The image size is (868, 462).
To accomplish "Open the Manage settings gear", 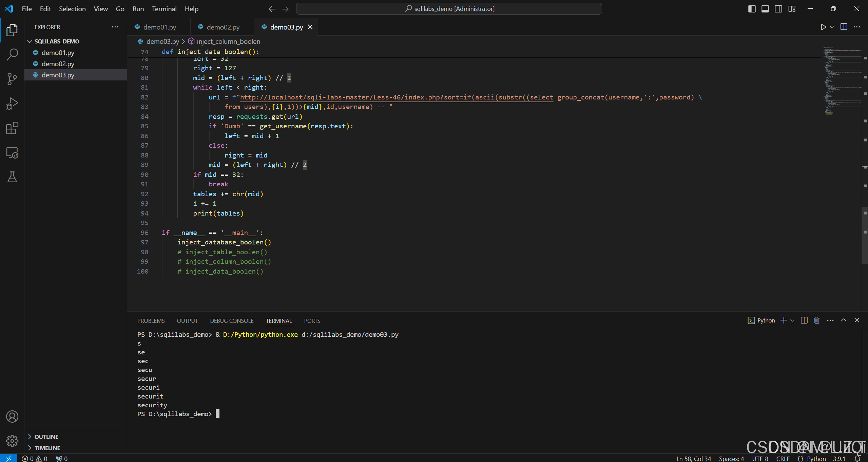I will tap(12, 441).
